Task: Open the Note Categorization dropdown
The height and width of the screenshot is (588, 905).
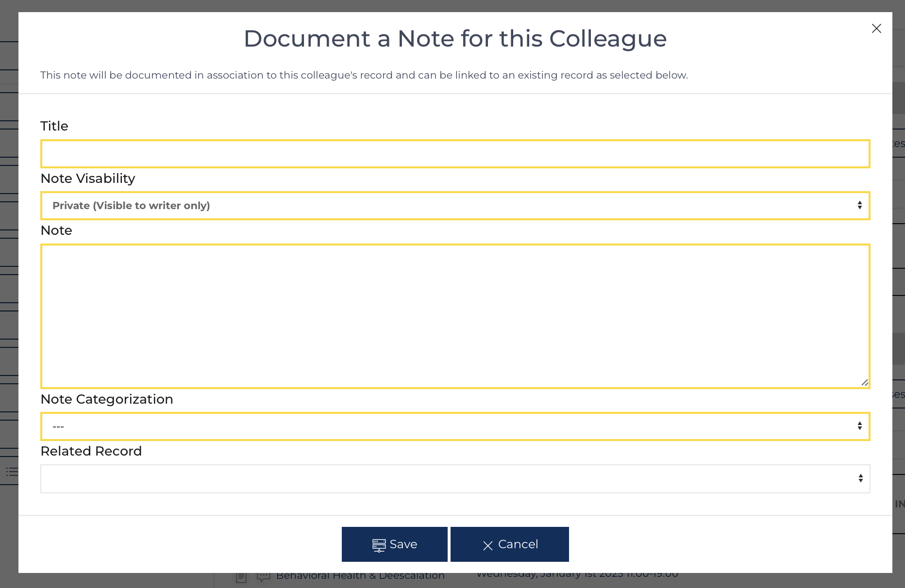Action: pos(455,426)
